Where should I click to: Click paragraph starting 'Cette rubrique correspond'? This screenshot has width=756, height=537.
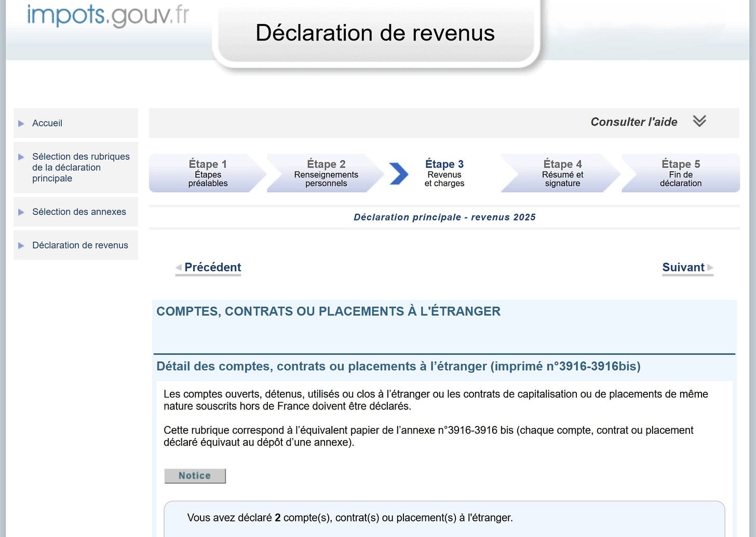pos(428,436)
